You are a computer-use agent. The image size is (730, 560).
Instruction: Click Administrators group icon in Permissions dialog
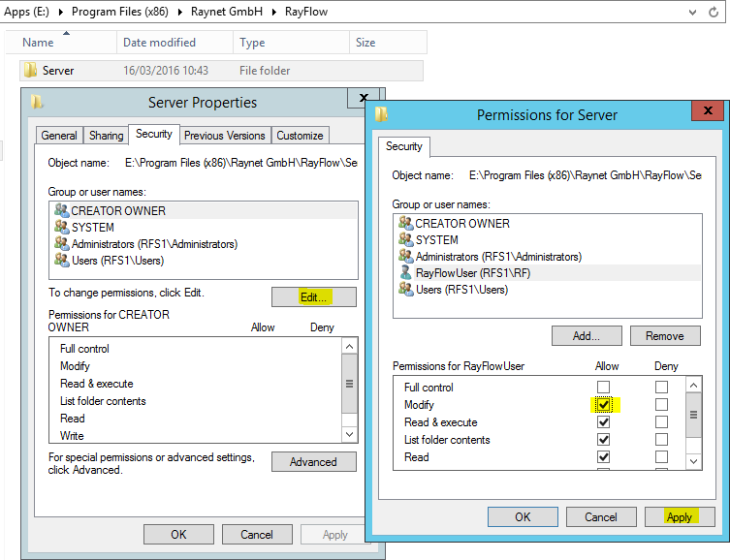[406, 257]
